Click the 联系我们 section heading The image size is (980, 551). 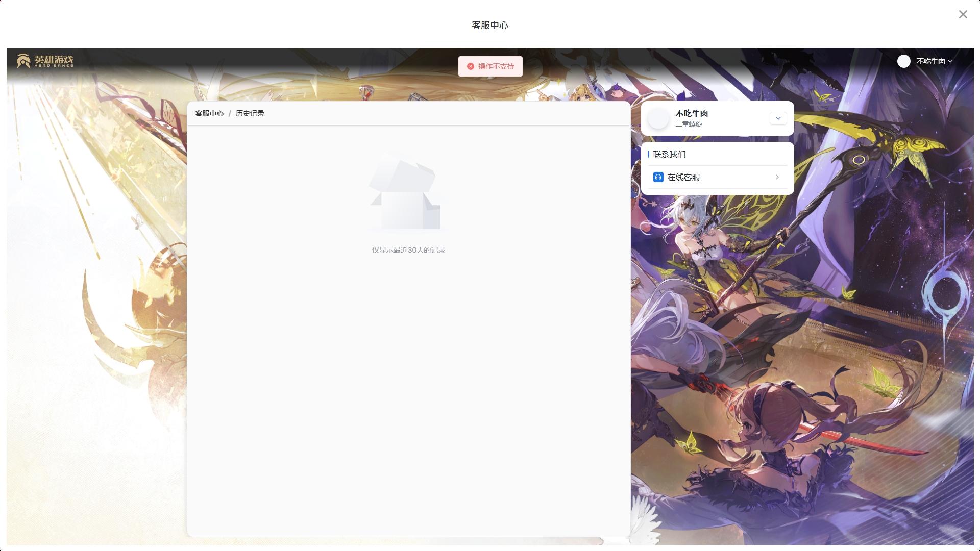tap(669, 154)
